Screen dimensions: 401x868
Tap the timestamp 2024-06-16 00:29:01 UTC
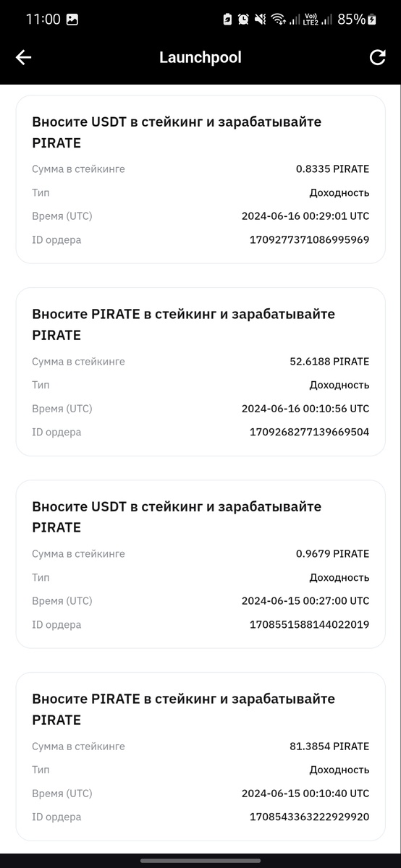pos(305,216)
